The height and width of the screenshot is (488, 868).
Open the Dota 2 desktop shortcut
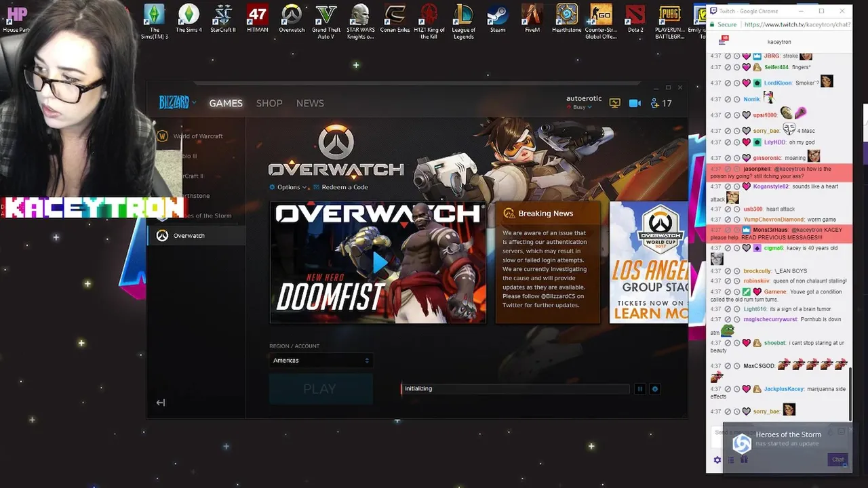tap(635, 19)
